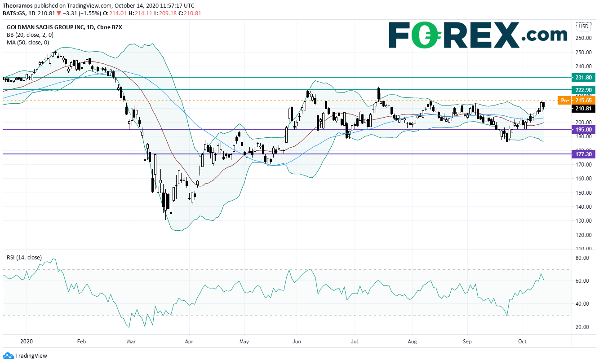Click the TradingView logo icon at the bottom
Screen dimensions: 599x364
(8, 356)
